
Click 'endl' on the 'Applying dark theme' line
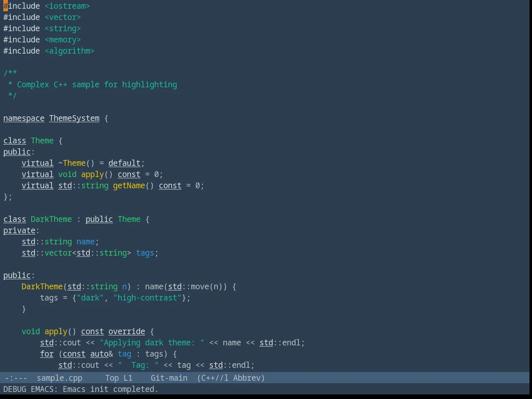tap(291, 342)
